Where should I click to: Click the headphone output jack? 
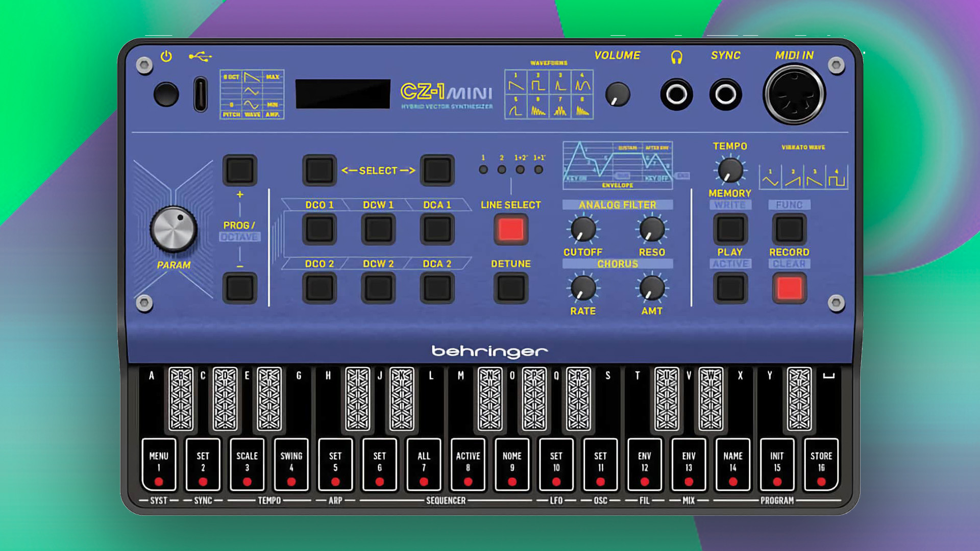point(676,94)
